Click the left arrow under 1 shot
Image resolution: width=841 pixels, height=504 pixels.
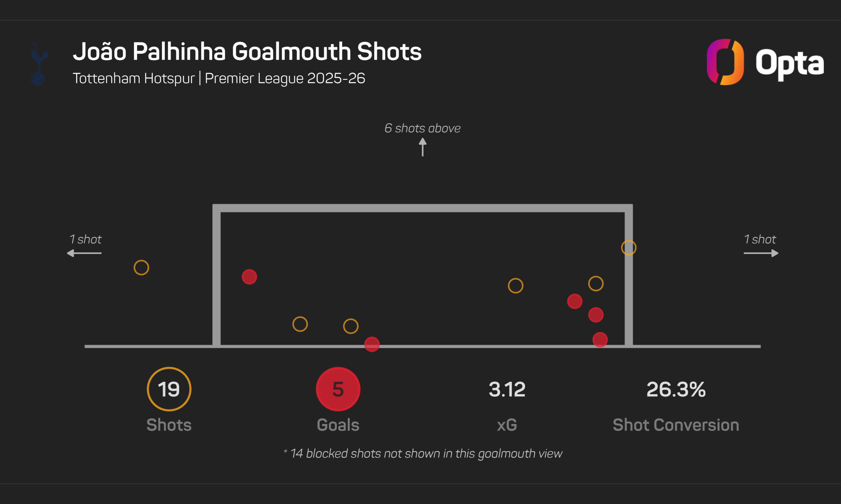click(x=84, y=253)
